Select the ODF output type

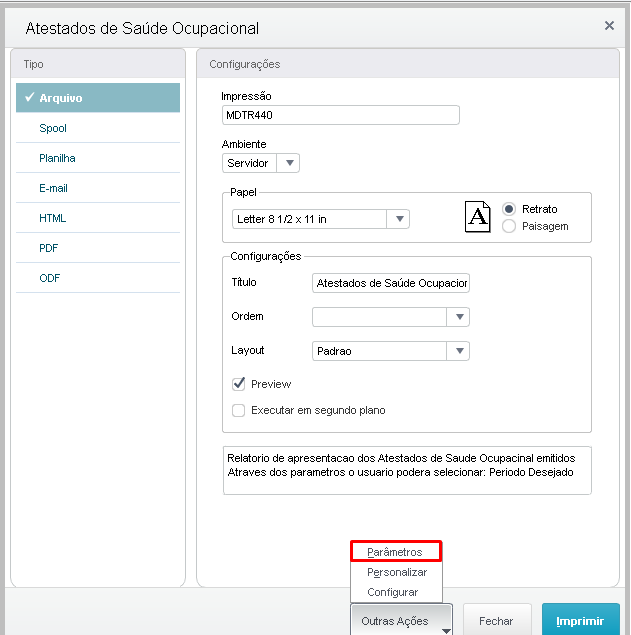[98, 278]
